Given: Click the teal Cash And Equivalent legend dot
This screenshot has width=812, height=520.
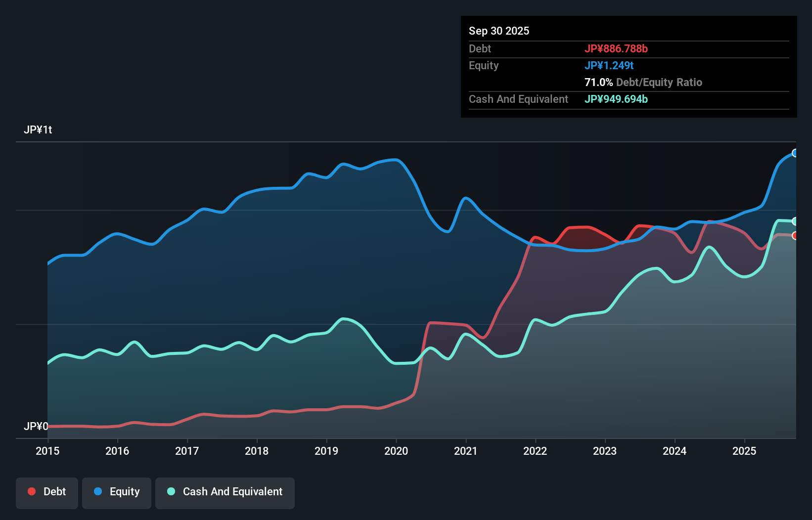Looking at the screenshot, I should click(x=171, y=492).
